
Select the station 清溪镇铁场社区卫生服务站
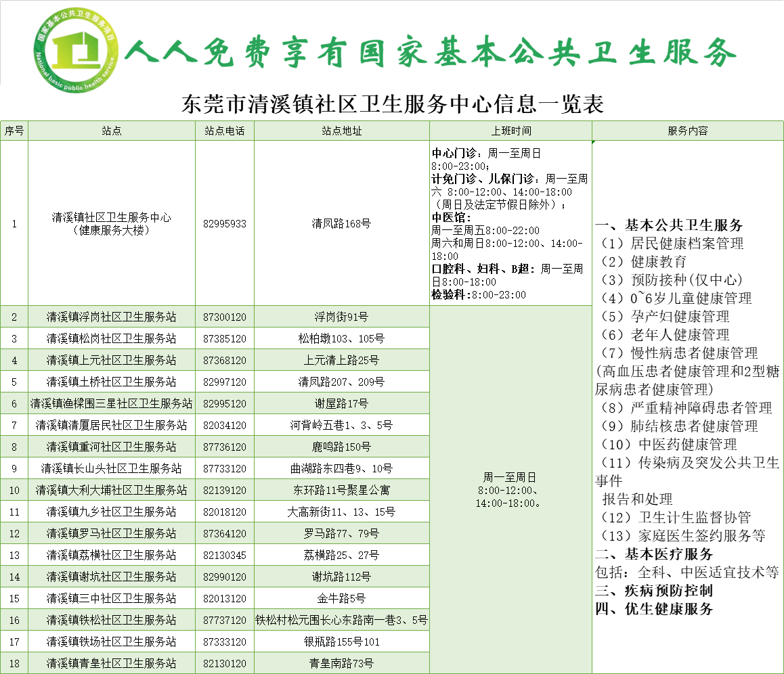point(112,642)
